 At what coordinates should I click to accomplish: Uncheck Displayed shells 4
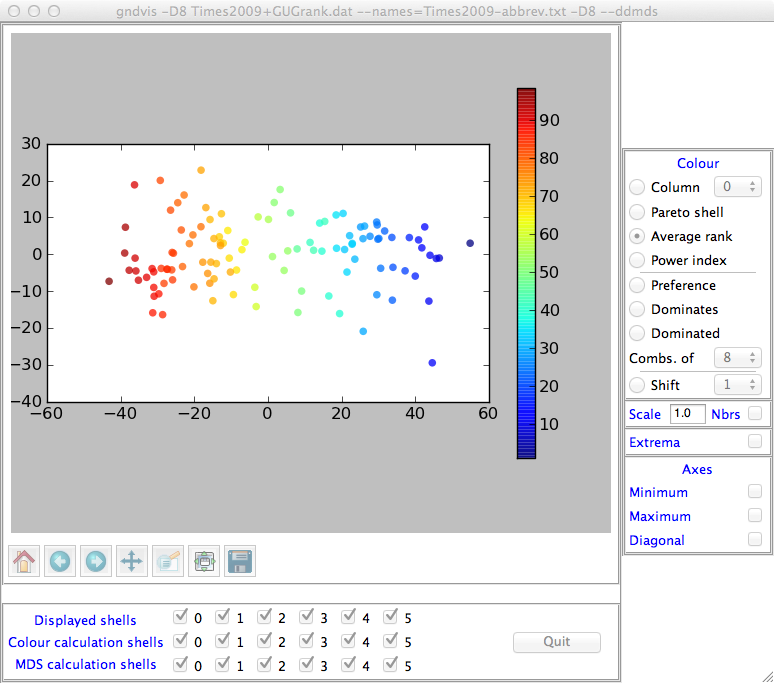[348, 617]
